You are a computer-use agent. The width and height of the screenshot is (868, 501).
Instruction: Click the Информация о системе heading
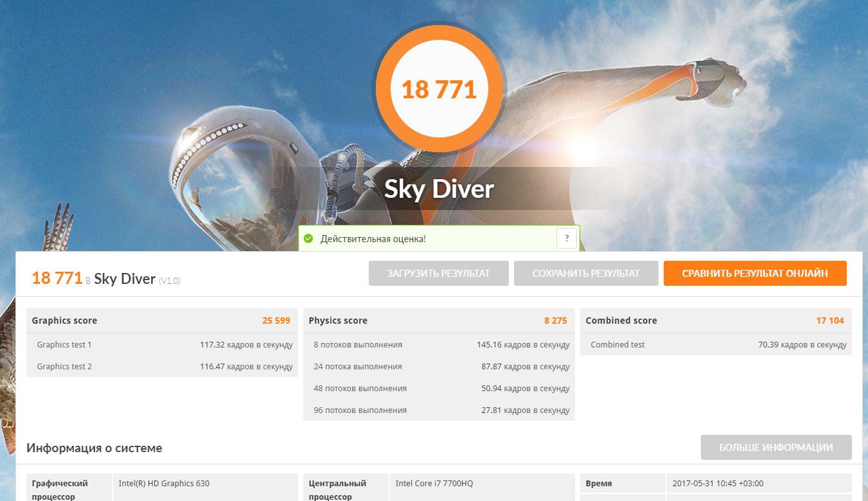[94, 448]
